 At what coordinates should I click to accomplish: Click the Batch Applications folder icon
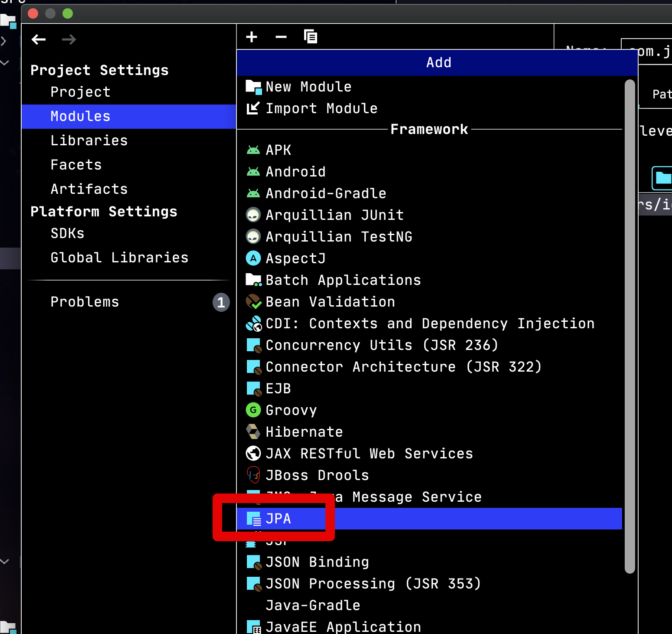click(x=253, y=280)
